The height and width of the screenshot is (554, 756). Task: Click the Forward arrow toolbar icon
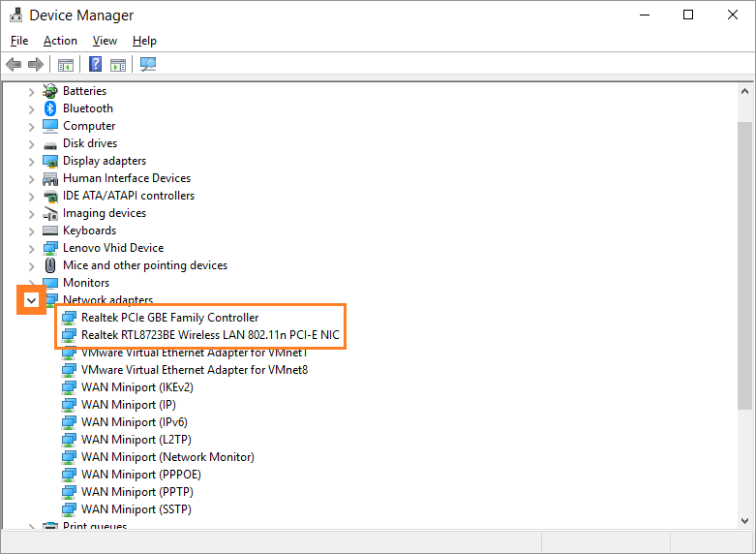(36, 64)
